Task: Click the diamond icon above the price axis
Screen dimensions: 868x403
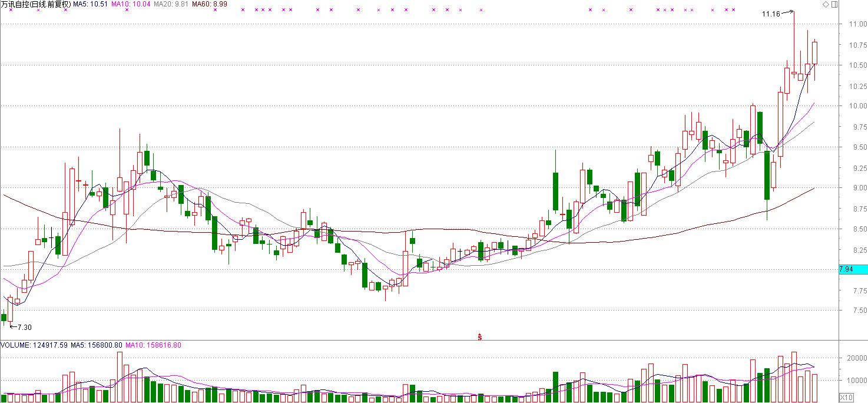Action: 826,4
